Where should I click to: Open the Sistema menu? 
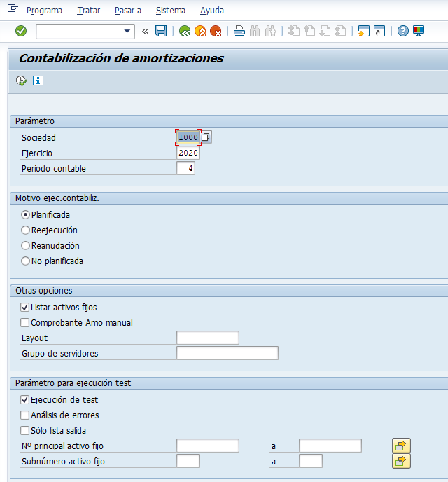[171, 11]
